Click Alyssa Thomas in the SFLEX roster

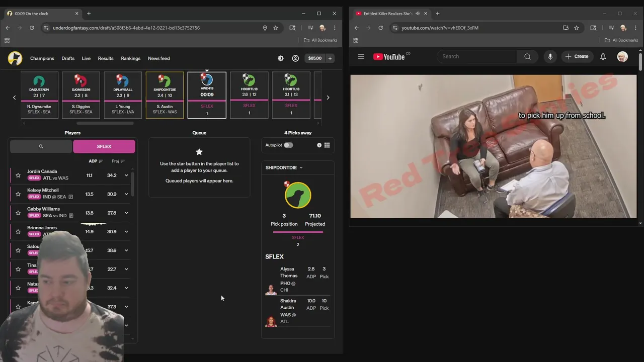(298, 280)
